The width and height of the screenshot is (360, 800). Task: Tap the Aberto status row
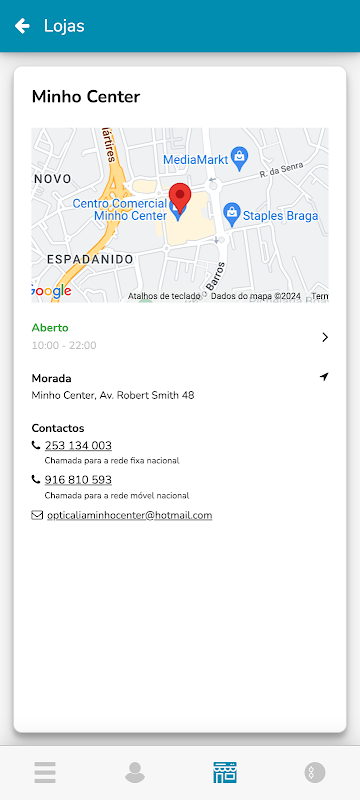pos(180,337)
